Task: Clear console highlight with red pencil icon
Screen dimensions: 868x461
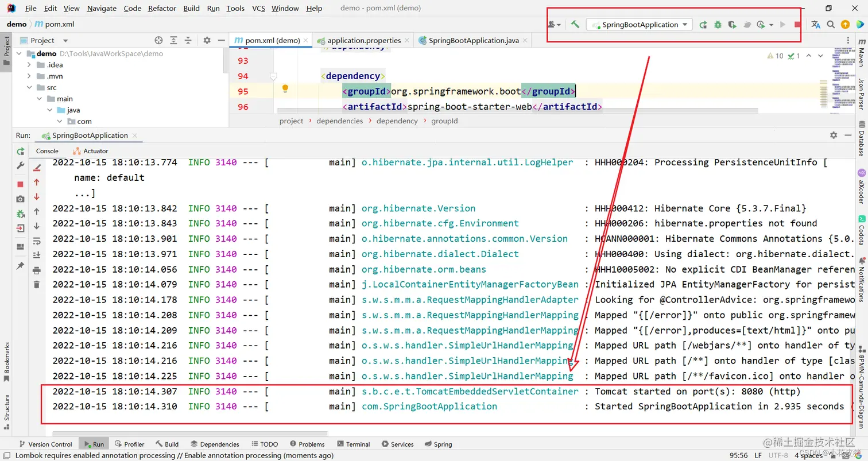Action: 37,167
